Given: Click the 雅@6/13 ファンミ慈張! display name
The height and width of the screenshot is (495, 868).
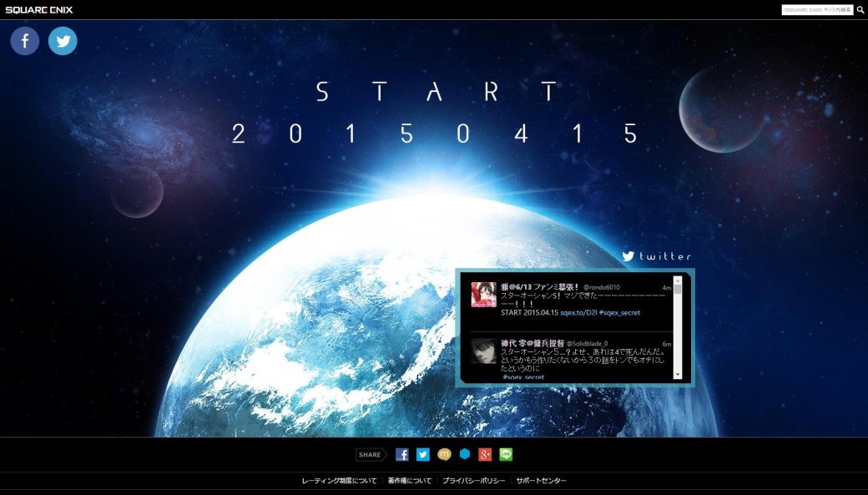Looking at the screenshot, I should [x=540, y=287].
